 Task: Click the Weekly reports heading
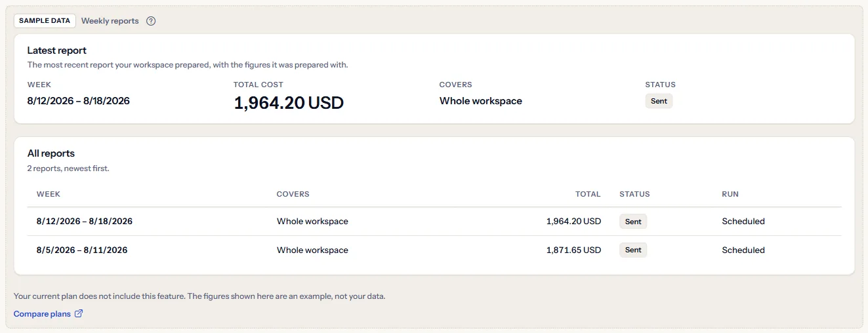pyautogui.click(x=110, y=21)
